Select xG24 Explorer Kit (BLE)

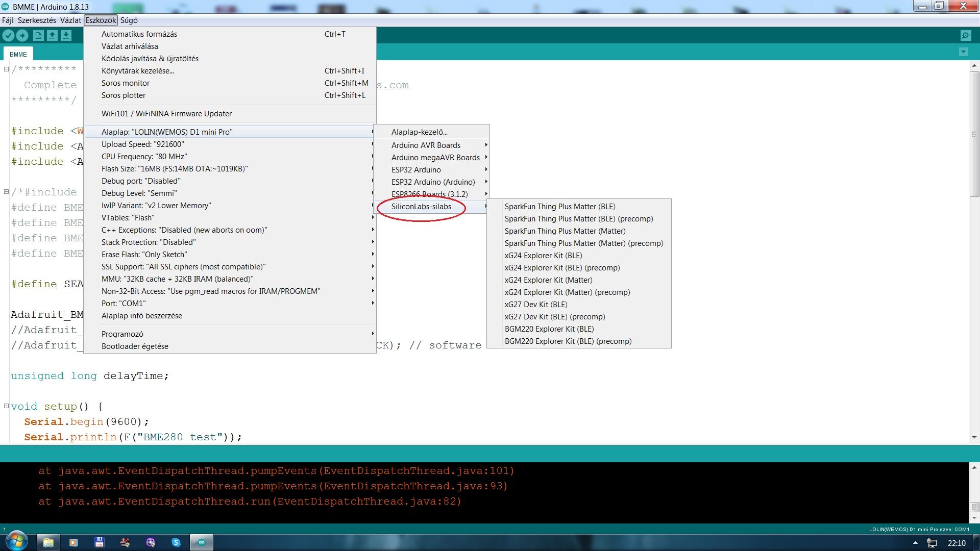coord(579,255)
